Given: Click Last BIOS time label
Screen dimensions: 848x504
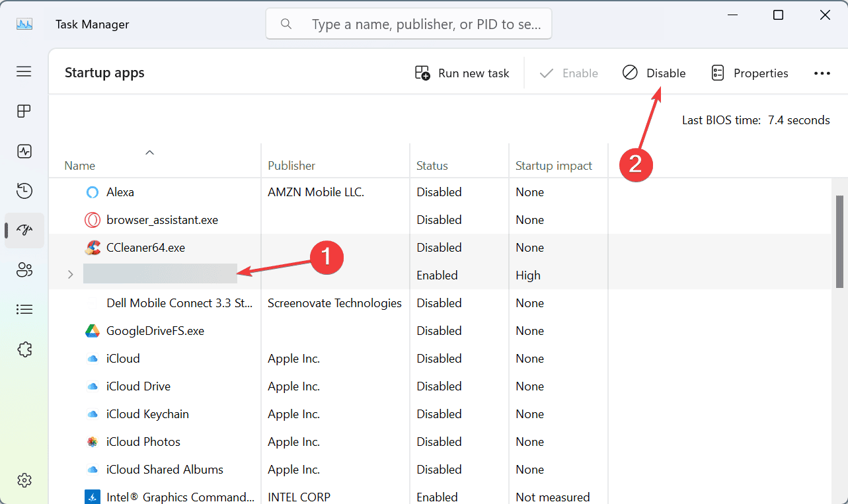Looking at the screenshot, I should pos(721,120).
